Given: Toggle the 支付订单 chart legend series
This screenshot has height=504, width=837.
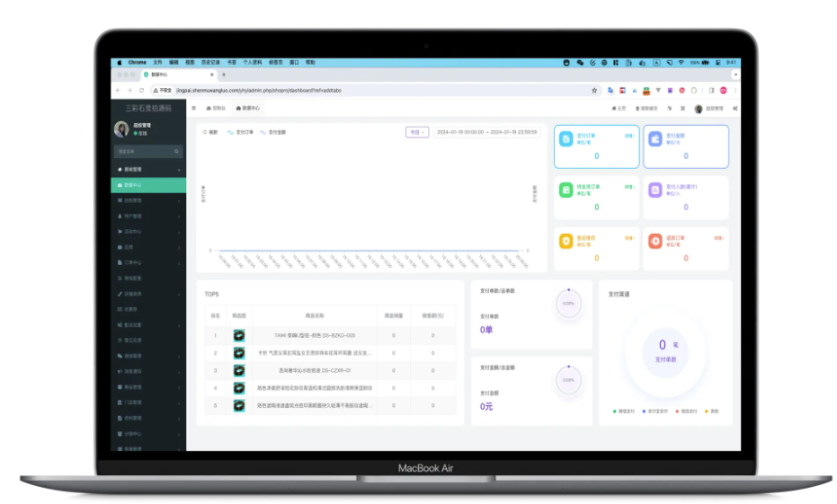Looking at the screenshot, I should click(x=240, y=132).
